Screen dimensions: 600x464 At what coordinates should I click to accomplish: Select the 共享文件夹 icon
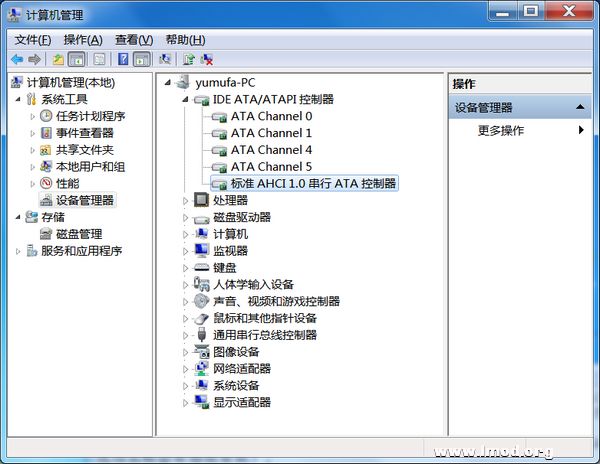tap(46, 150)
